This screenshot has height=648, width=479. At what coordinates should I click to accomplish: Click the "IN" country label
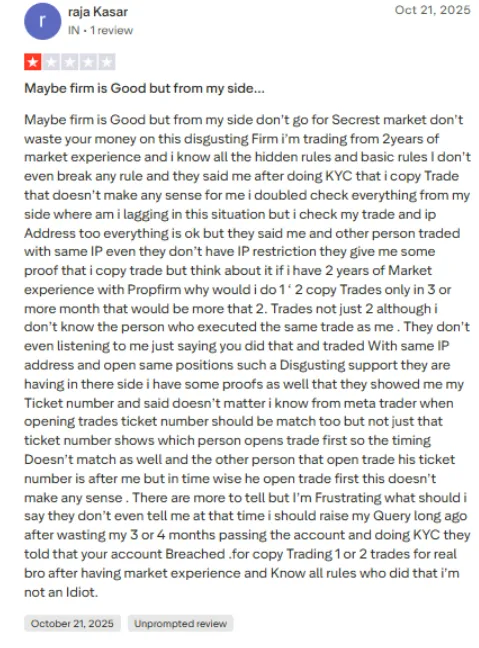[x=74, y=30]
